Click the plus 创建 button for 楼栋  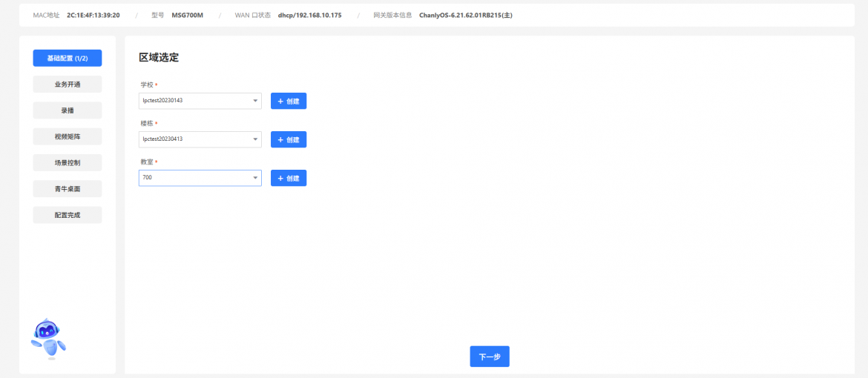pos(289,139)
